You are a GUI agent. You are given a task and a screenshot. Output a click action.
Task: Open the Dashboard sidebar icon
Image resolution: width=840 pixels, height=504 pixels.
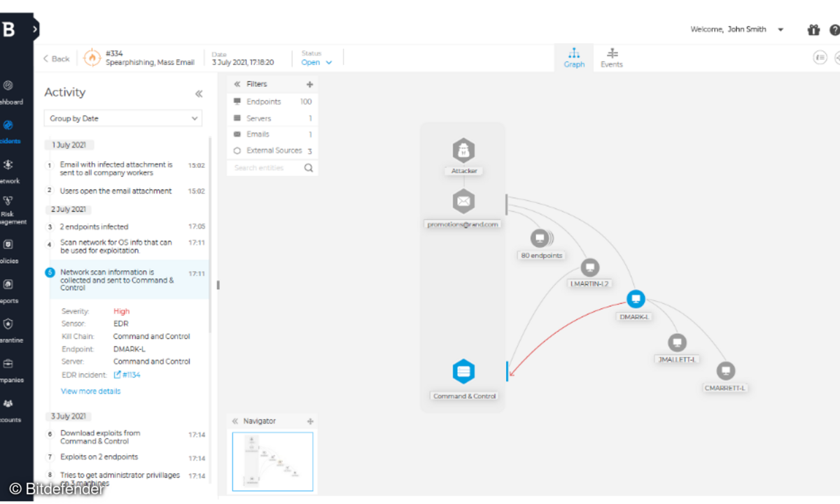coord(8,85)
